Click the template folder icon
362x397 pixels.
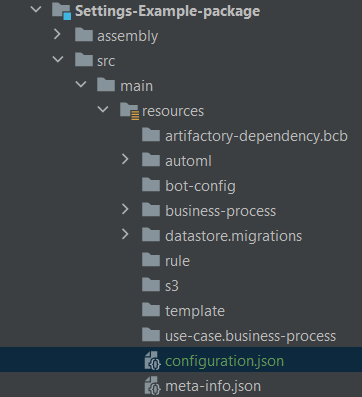(151, 310)
